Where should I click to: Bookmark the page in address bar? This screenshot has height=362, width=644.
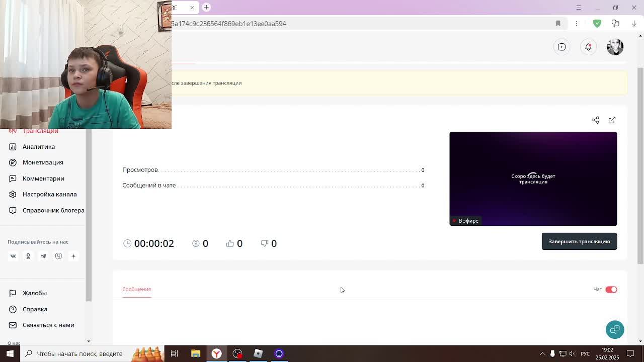pos(558,24)
